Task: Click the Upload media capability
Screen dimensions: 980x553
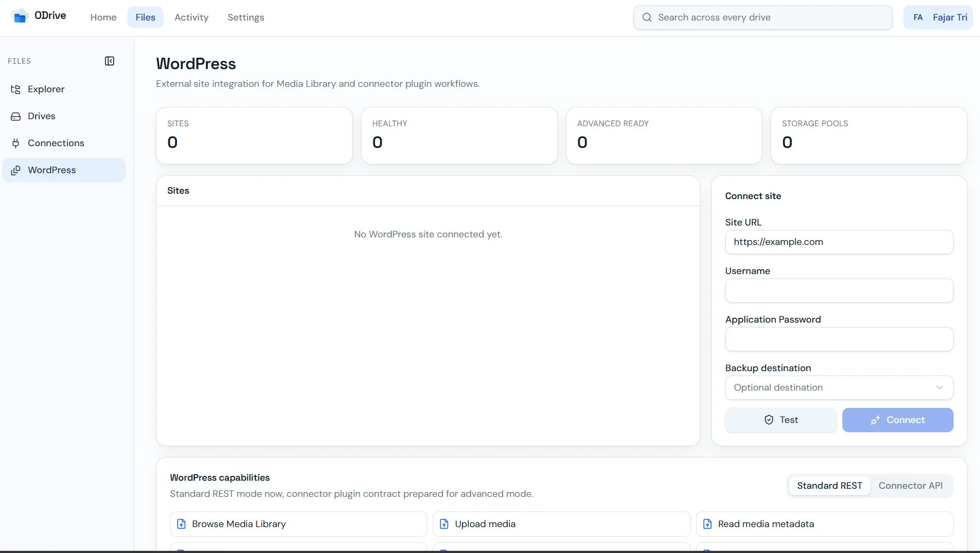Action: click(x=561, y=524)
